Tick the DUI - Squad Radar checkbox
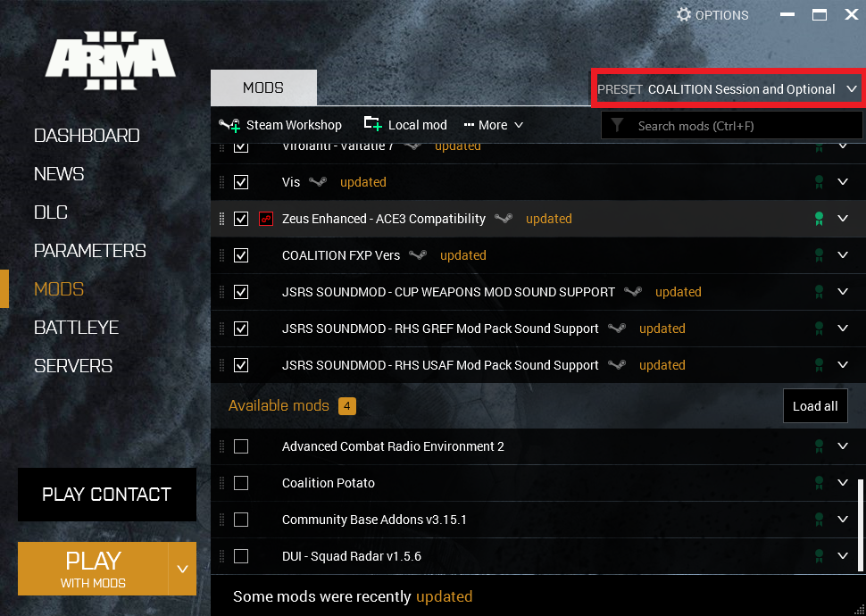The width and height of the screenshot is (866, 616). 241,556
